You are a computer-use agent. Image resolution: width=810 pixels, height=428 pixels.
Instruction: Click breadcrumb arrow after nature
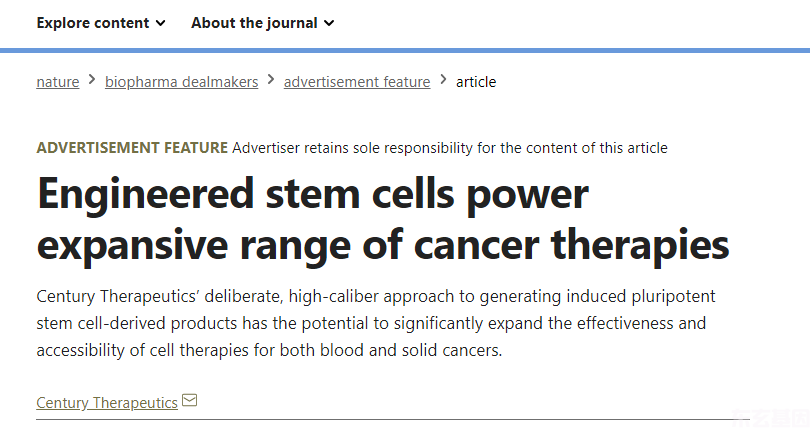click(92, 80)
